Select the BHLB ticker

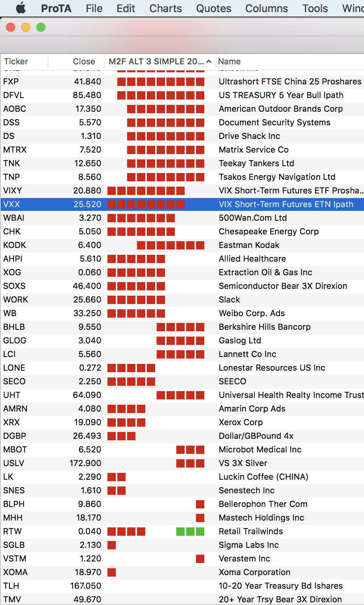click(x=14, y=327)
